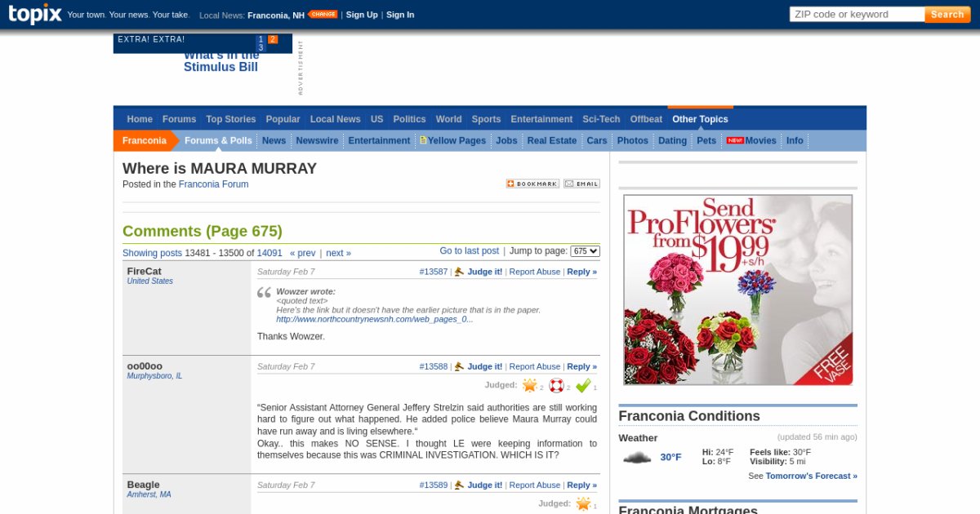Open the Forums menu item
This screenshot has height=514, width=980.
coord(179,119)
